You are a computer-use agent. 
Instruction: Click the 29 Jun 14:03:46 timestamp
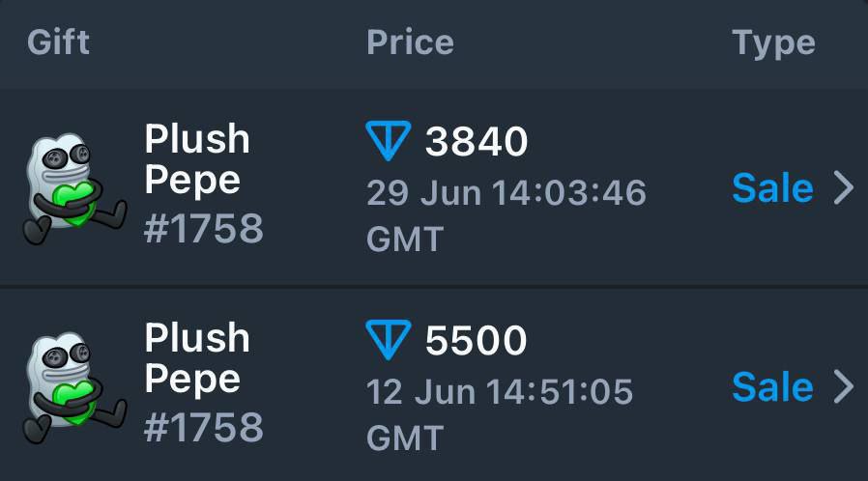506,192
